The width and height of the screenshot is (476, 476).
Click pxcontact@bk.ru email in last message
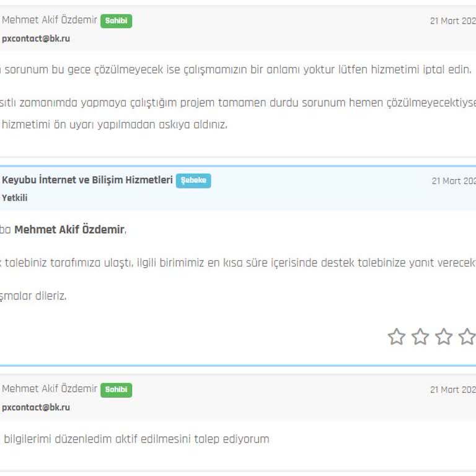point(36,407)
